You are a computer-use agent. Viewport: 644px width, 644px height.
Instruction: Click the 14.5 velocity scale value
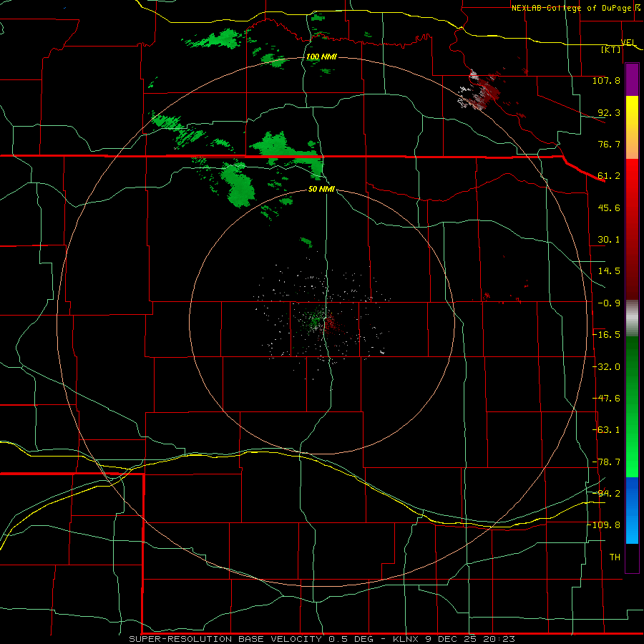tap(609, 271)
